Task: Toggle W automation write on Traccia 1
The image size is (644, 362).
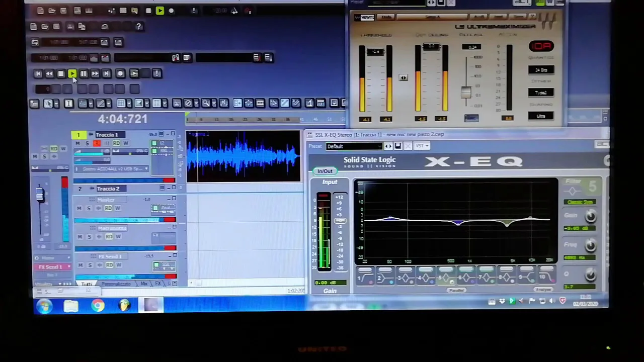Action: [x=126, y=143]
